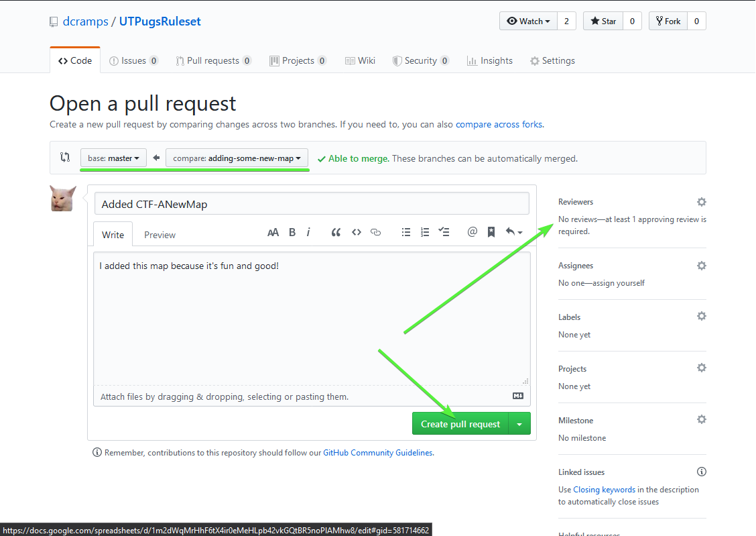Insert a quote with the quote icon
The image size is (756, 536).
click(x=336, y=233)
